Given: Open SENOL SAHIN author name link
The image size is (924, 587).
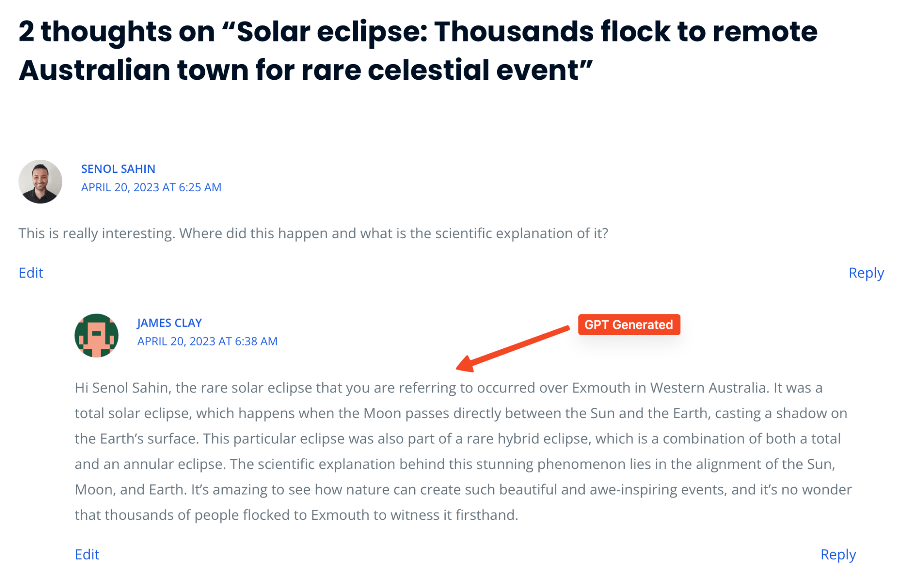Looking at the screenshot, I should 118,169.
